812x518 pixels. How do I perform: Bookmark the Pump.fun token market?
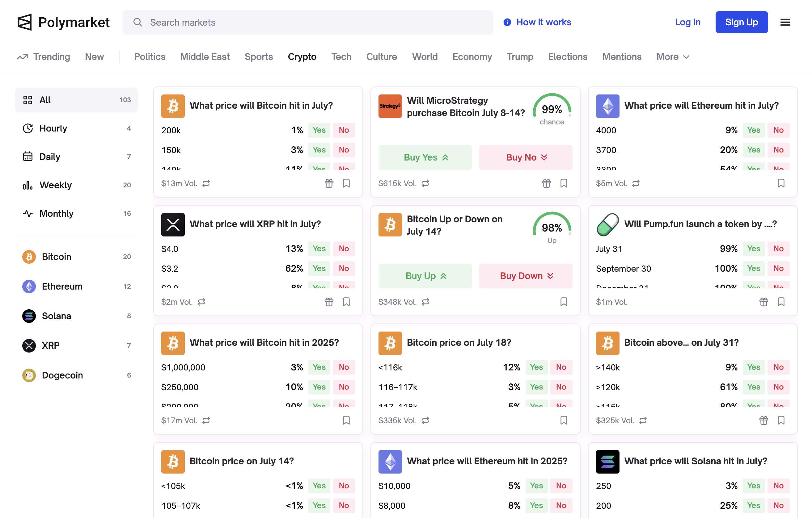[781, 302]
